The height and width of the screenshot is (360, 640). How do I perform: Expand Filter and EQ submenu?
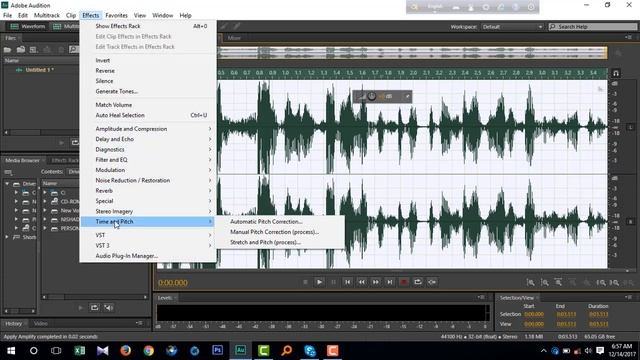pos(148,160)
